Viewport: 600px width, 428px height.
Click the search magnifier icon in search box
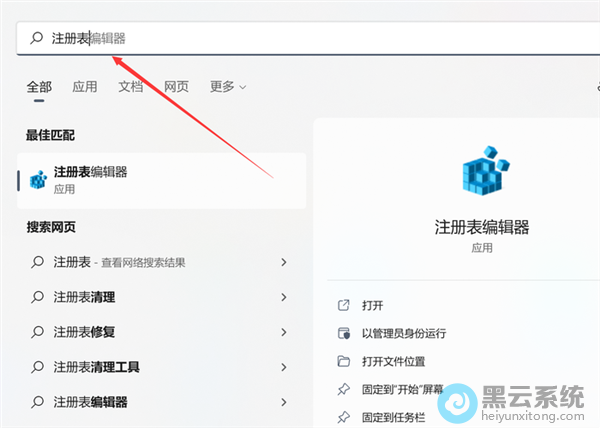point(37,38)
